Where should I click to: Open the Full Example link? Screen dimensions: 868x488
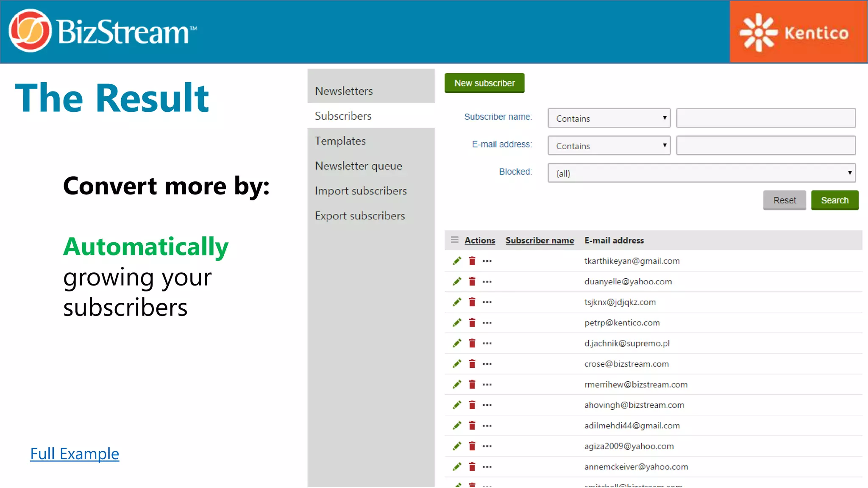click(x=75, y=454)
